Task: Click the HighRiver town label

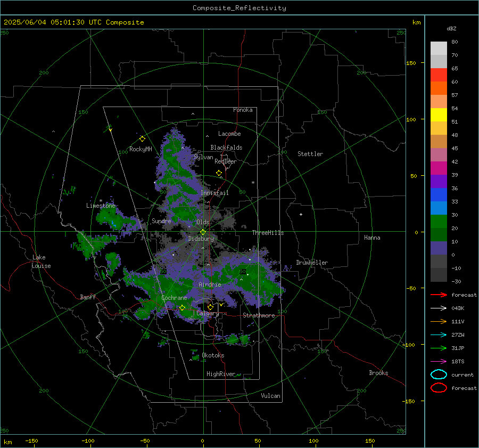Action: (x=220, y=374)
